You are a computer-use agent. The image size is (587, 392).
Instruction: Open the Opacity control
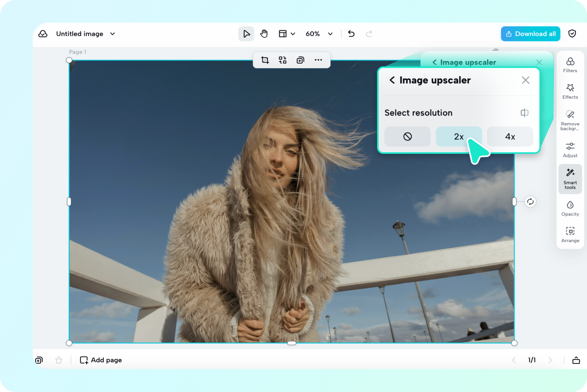pyautogui.click(x=570, y=208)
